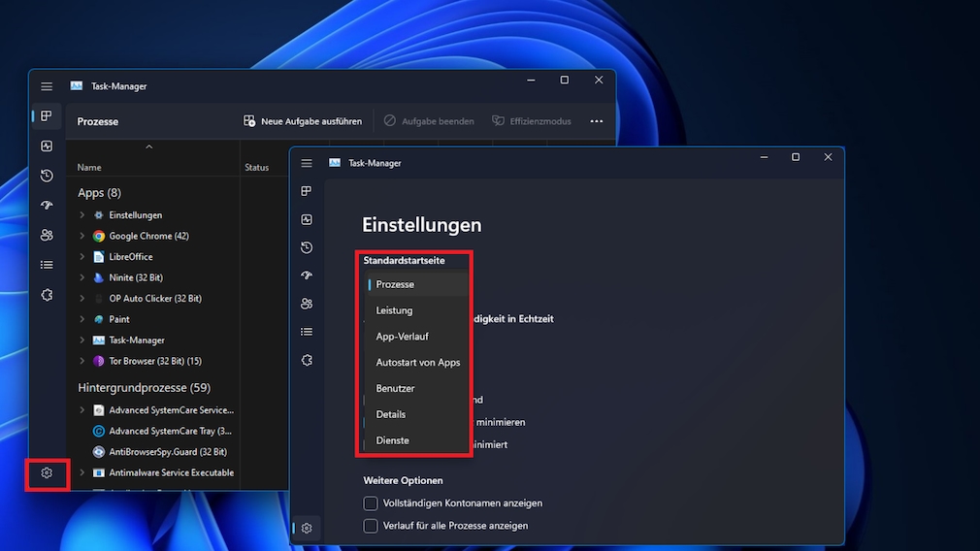Pick 'Dienste' option in the dropdown list
980x551 pixels.
coord(392,440)
